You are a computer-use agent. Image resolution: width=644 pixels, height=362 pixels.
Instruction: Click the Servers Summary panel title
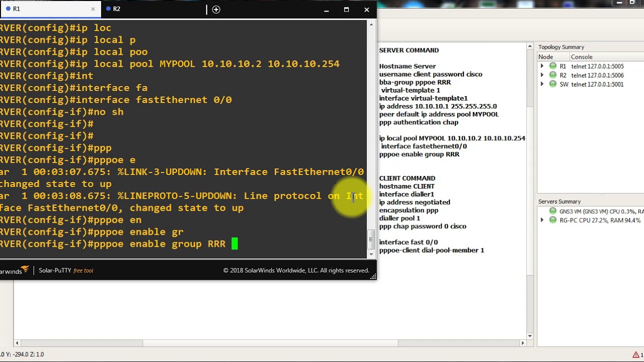point(559,202)
